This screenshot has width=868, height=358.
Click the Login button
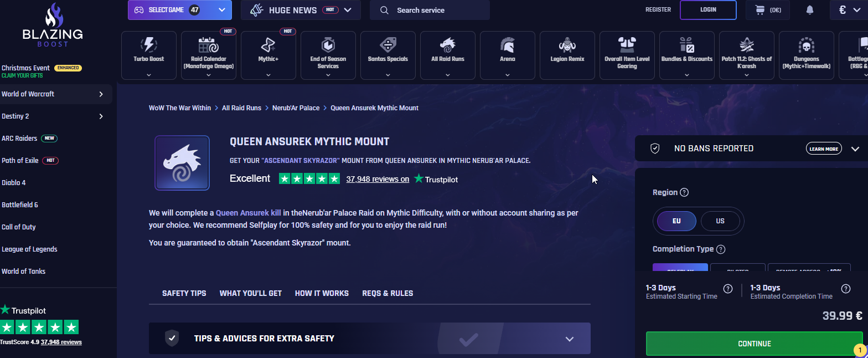tap(708, 10)
